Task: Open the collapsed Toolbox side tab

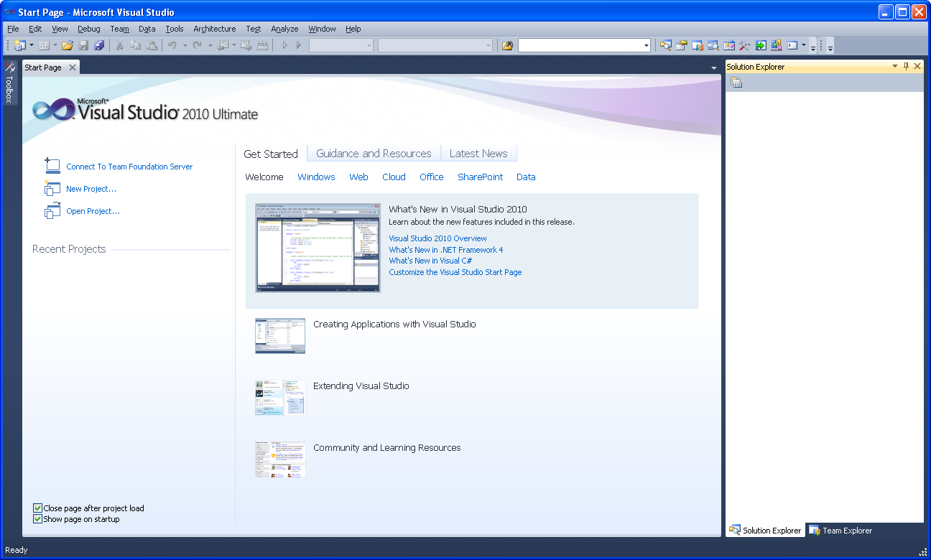Action: [x=9, y=83]
